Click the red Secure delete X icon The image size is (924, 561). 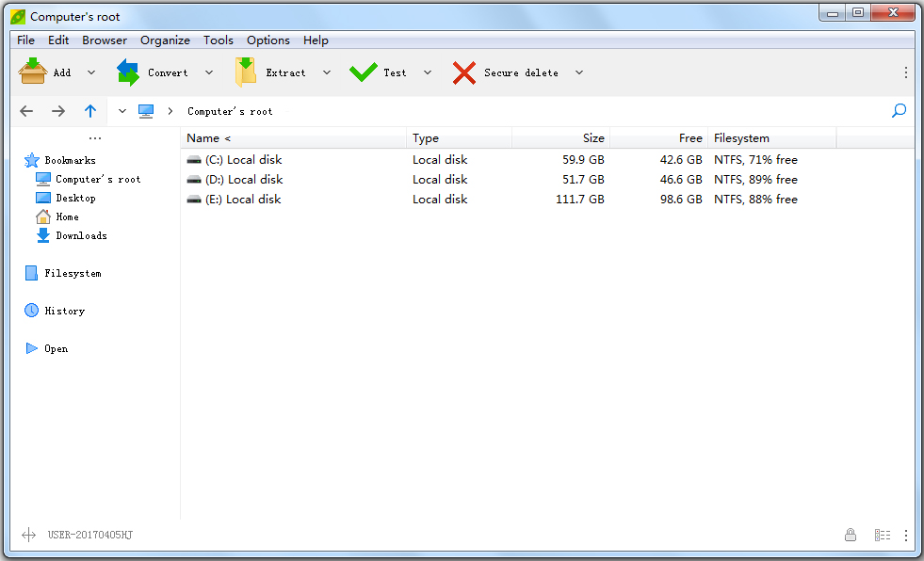click(x=464, y=73)
